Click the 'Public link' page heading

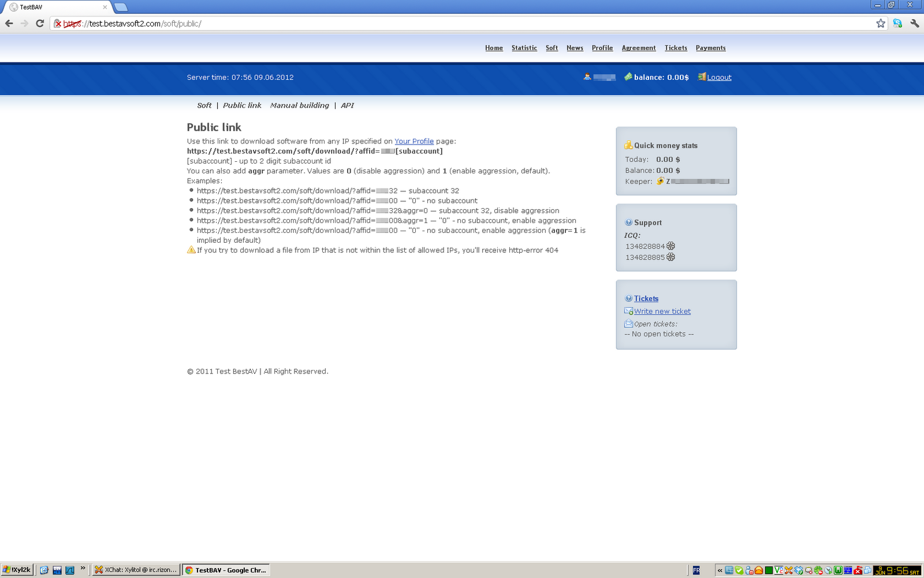coord(214,127)
